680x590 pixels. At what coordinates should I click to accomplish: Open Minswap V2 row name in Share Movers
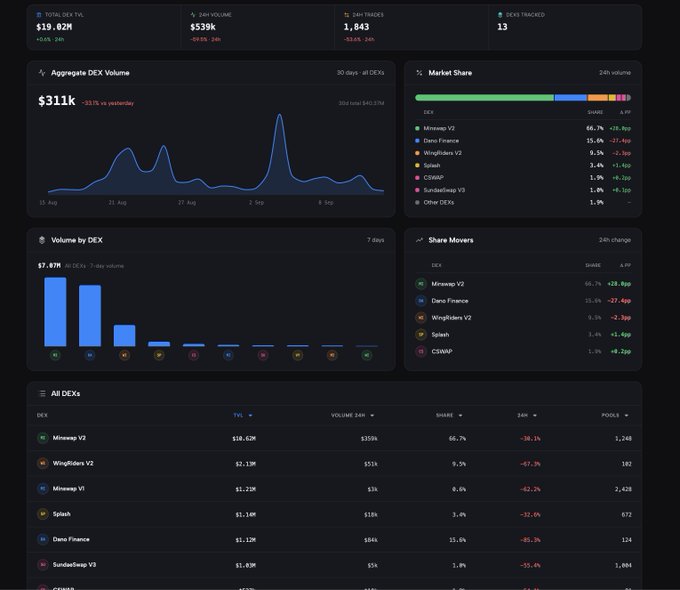pyautogui.click(x=448, y=284)
